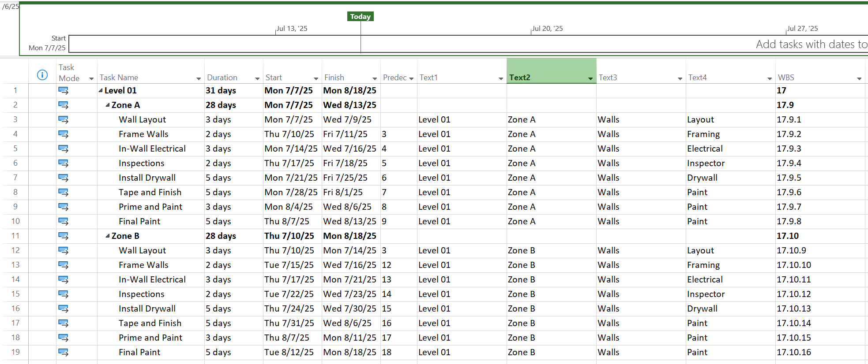Image resolution: width=868 pixels, height=364 pixels.
Task: Click Task Mode icon for Level 01 row 1
Action: 64,90
